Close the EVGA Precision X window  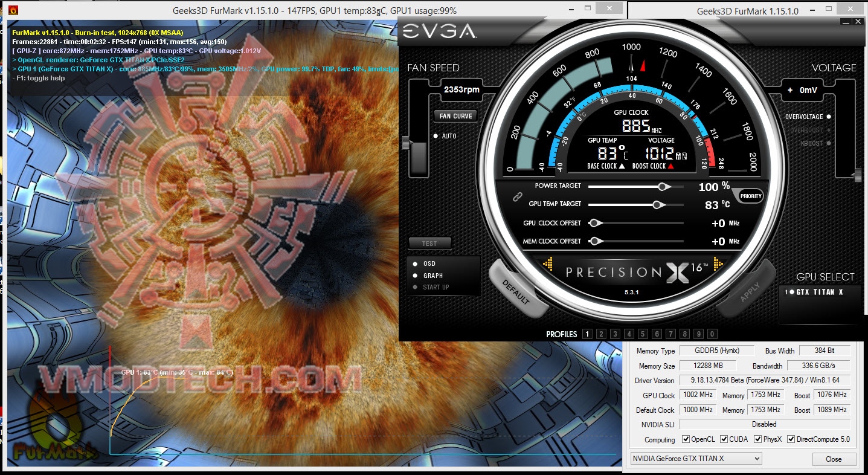pos(857,22)
